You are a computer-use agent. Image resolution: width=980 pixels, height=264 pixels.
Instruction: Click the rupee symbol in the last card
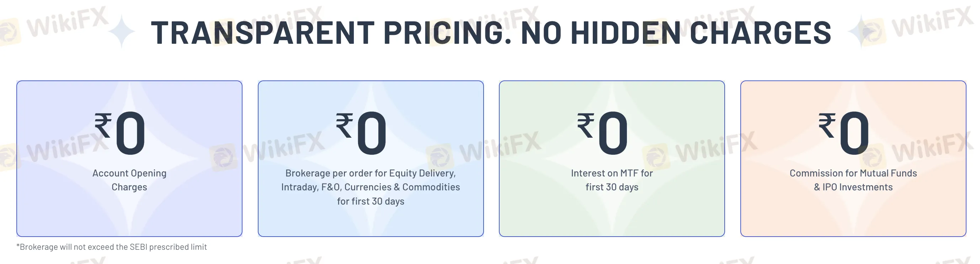coord(827,125)
